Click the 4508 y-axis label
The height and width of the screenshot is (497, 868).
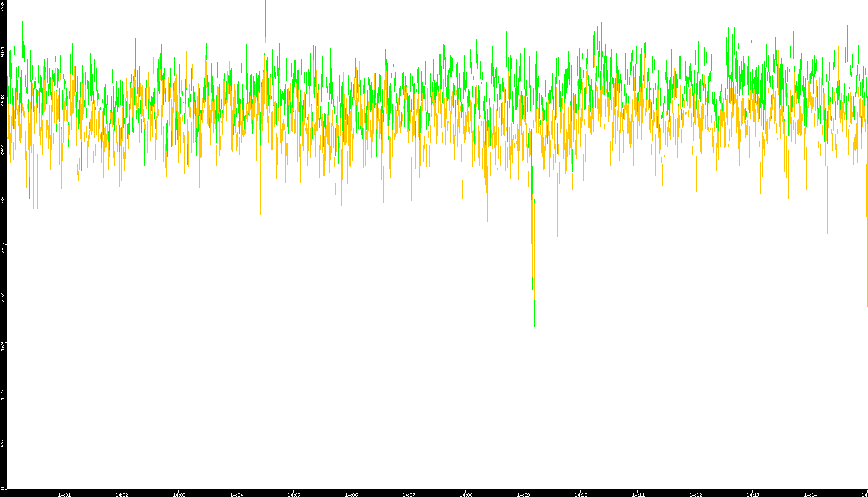pos(3,100)
